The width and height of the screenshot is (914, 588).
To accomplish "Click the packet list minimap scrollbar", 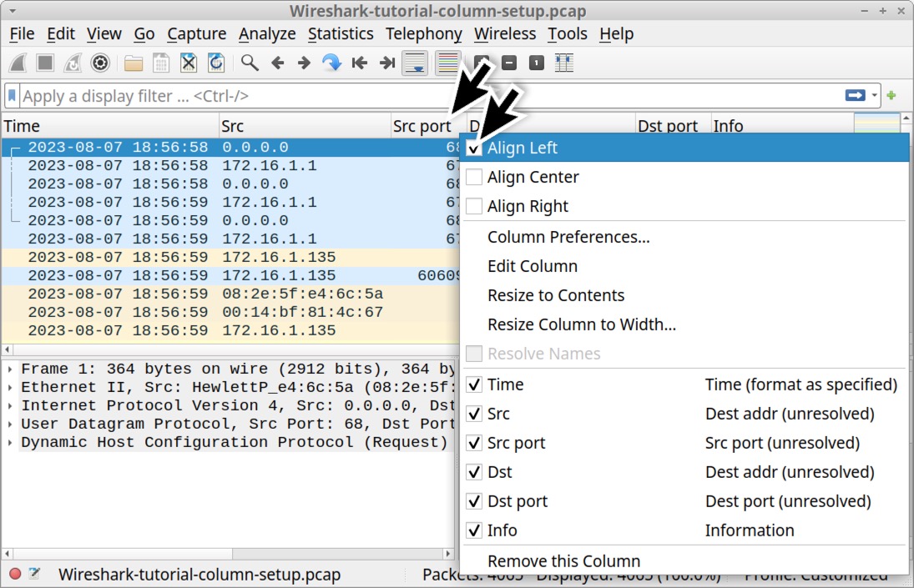I will click(876, 123).
